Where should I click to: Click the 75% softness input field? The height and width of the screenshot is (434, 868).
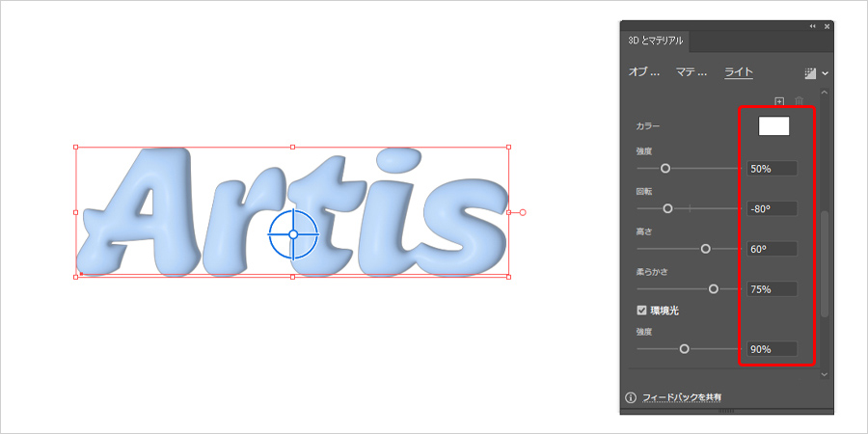(772, 289)
